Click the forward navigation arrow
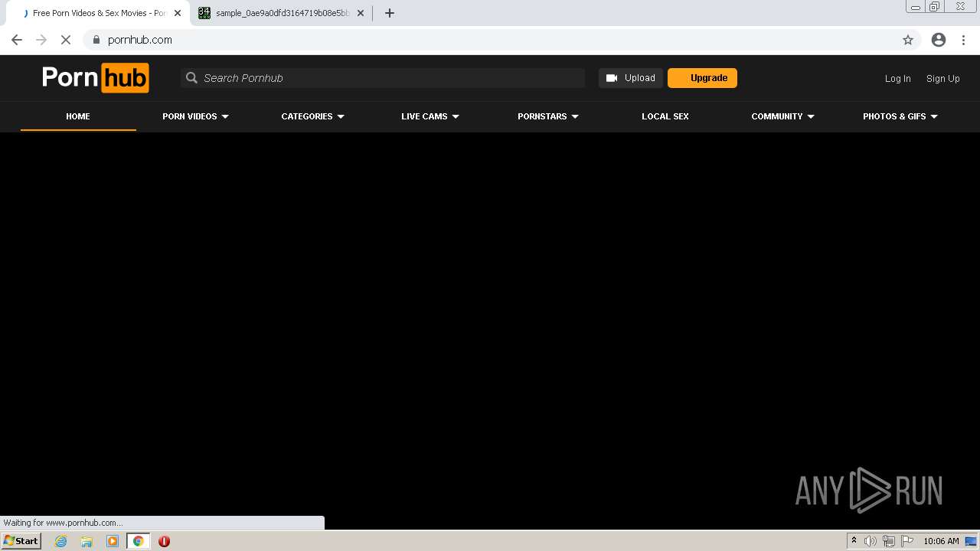Viewport: 980px width, 551px height. [x=41, y=40]
